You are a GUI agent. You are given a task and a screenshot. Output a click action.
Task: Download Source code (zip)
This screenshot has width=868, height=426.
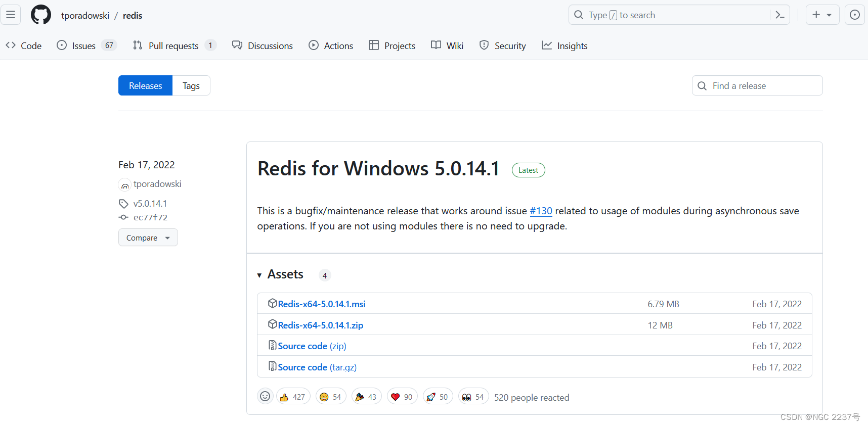coord(312,346)
